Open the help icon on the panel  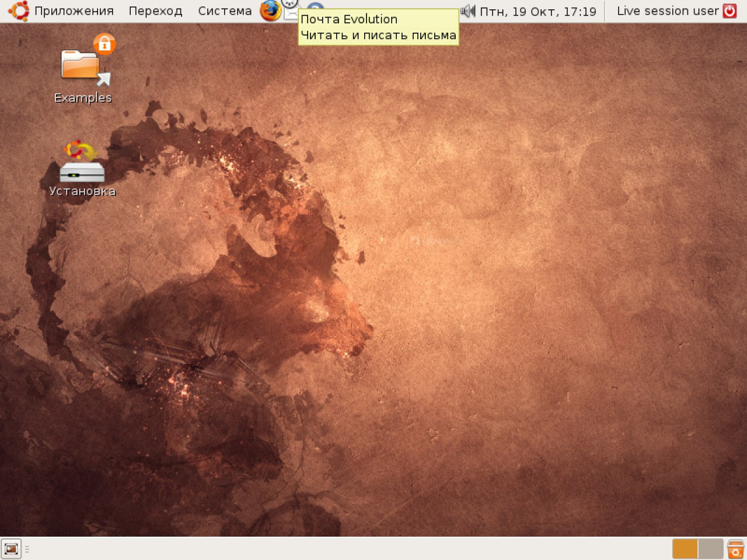[315, 6]
